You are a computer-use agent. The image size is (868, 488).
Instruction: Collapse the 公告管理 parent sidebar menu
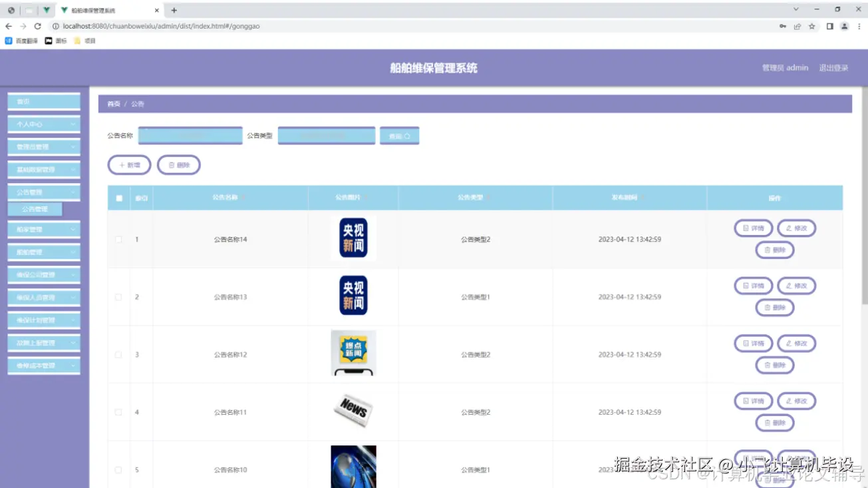click(44, 192)
